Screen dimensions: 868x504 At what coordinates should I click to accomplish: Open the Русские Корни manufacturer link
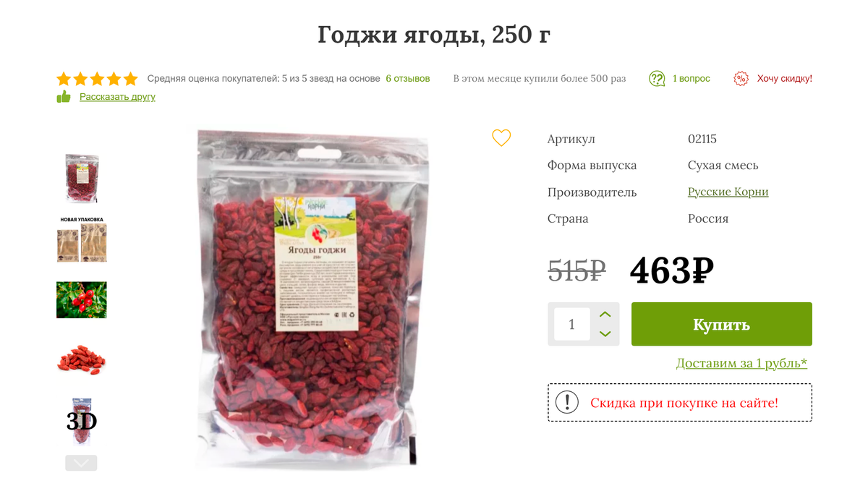(728, 192)
